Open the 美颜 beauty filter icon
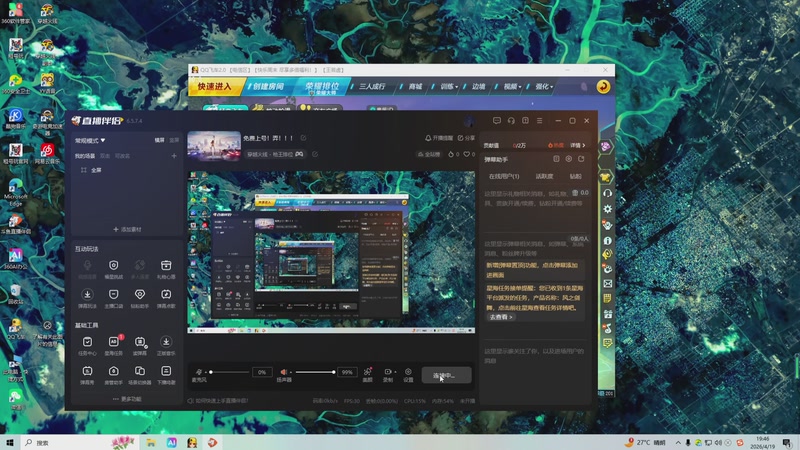Screen dimensions: 800x450 367,372
